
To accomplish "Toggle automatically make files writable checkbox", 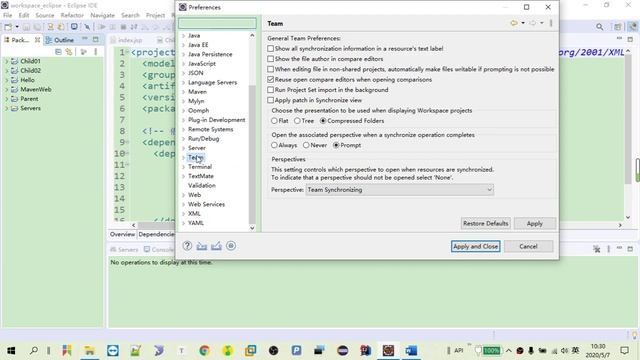I will click(270, 69).
